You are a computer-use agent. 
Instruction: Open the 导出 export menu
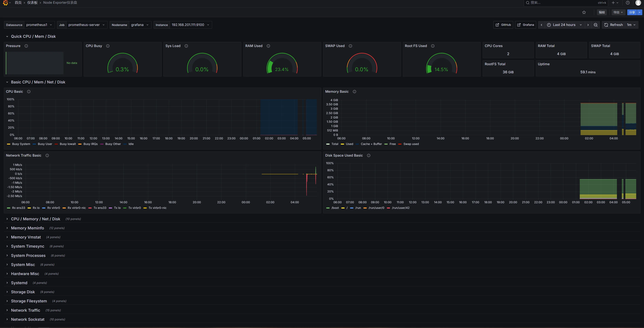click(x=618, y=12)
